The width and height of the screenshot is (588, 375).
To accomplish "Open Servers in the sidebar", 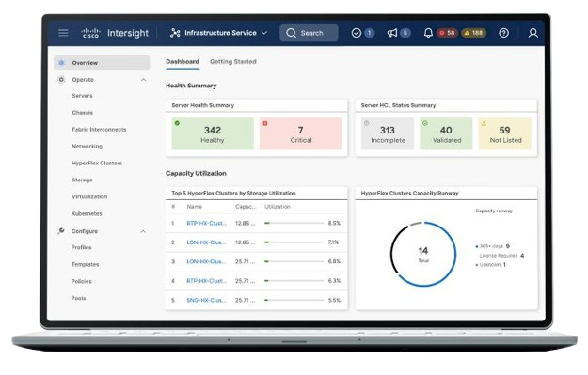I will 82,96.
